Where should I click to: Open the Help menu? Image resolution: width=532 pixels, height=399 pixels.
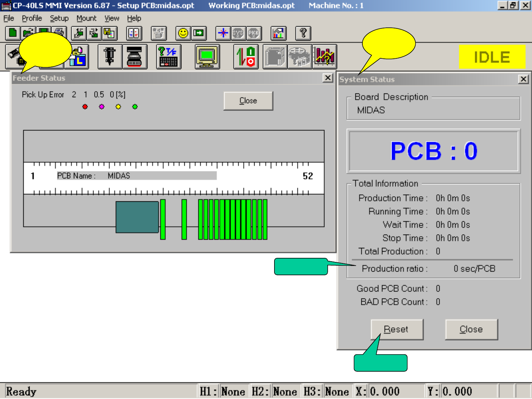pos(134,18)
